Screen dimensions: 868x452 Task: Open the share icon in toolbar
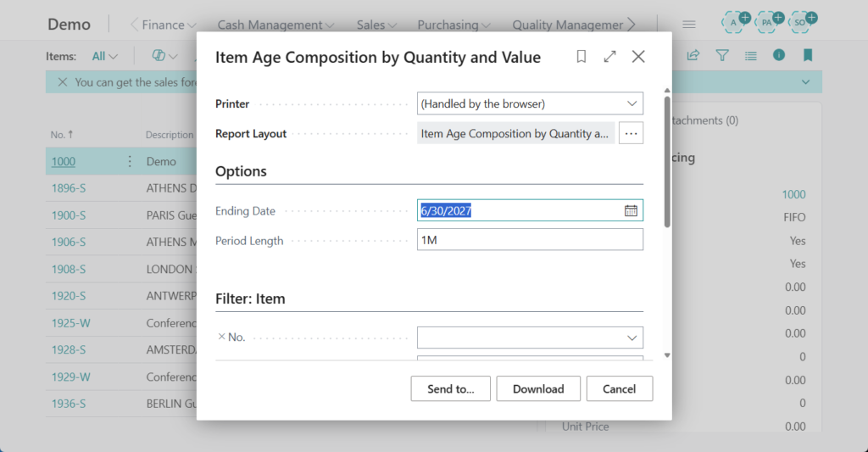pyautogui.click(x=693, y=56)
